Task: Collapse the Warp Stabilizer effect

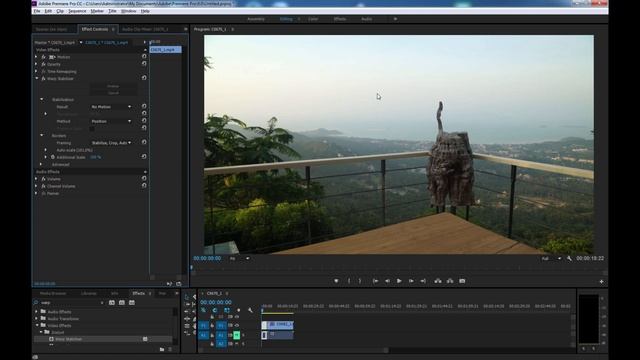Action: (x=36, y=78)
